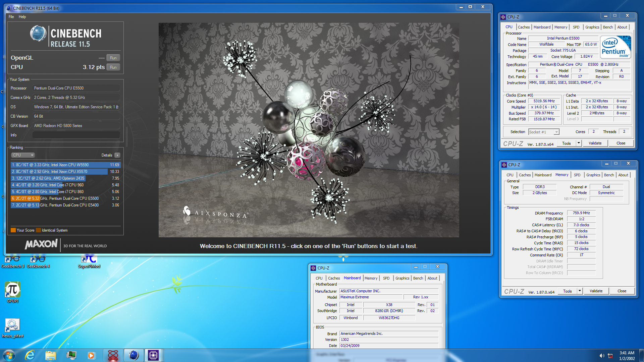Open the Help menu in Cinebench
The height and width of the screenshot is (362, 644).
tap(22, 17)
